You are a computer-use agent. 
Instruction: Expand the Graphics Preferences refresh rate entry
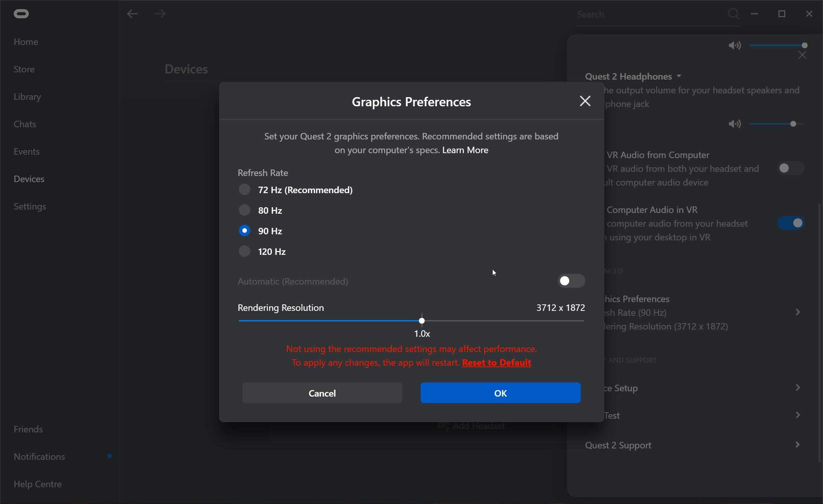[797, 312]
